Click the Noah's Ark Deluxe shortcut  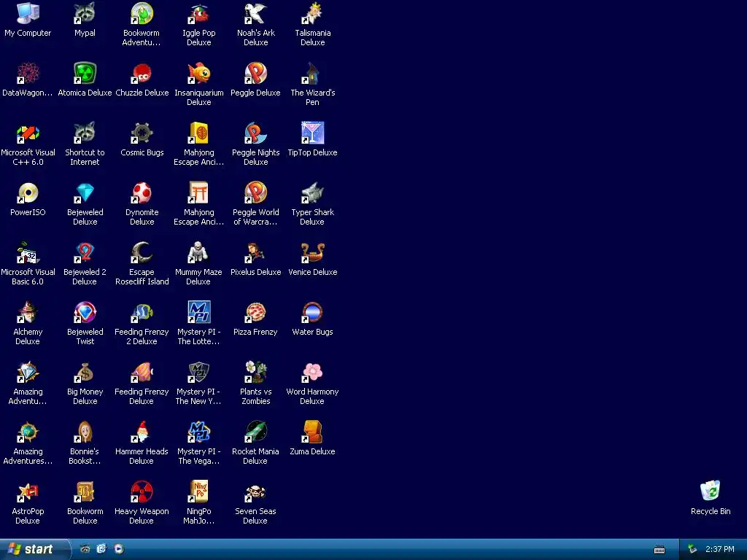point(256,13)
